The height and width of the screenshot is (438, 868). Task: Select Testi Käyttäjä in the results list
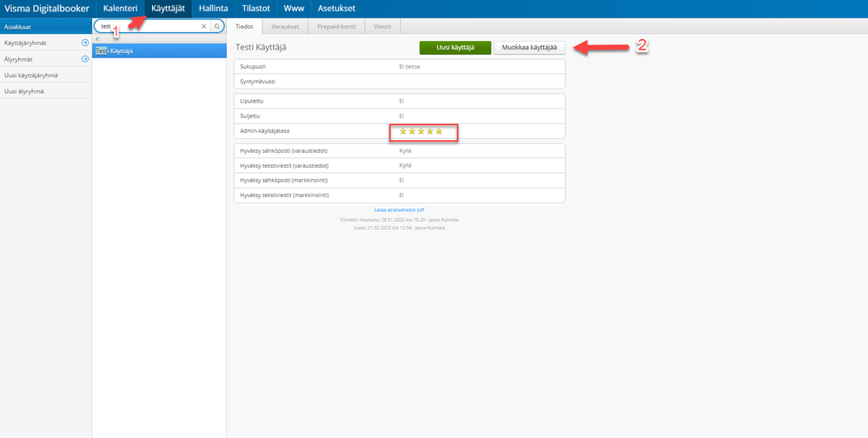click(159, 51)
